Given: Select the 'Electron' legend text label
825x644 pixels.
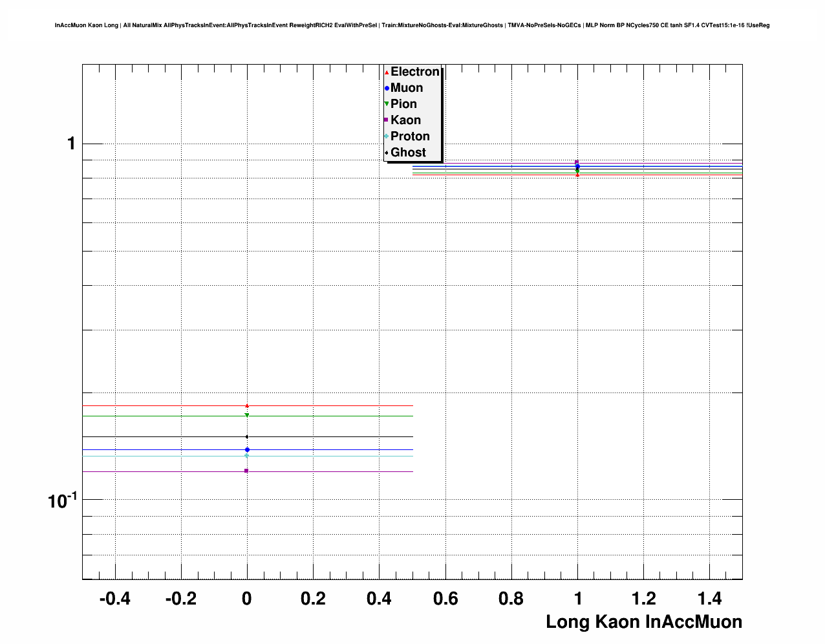Looking at the screenshot, I should coord(415,72).
